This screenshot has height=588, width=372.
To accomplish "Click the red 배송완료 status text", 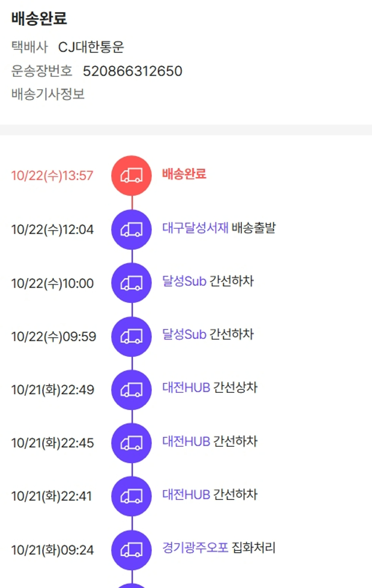I will [184, 174].
